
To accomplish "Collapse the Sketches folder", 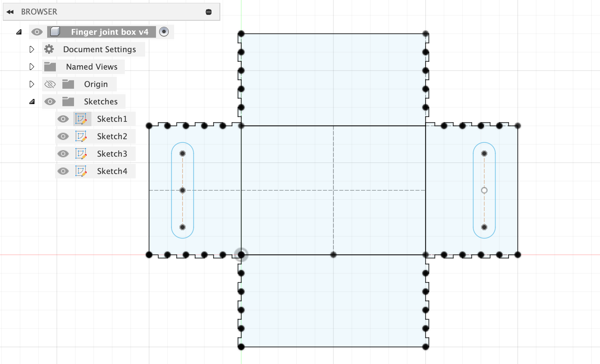I will coord(32,102).
